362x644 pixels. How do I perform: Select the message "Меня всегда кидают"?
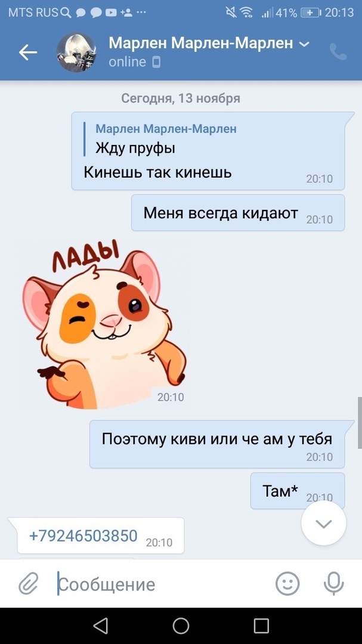click(237, 213)
